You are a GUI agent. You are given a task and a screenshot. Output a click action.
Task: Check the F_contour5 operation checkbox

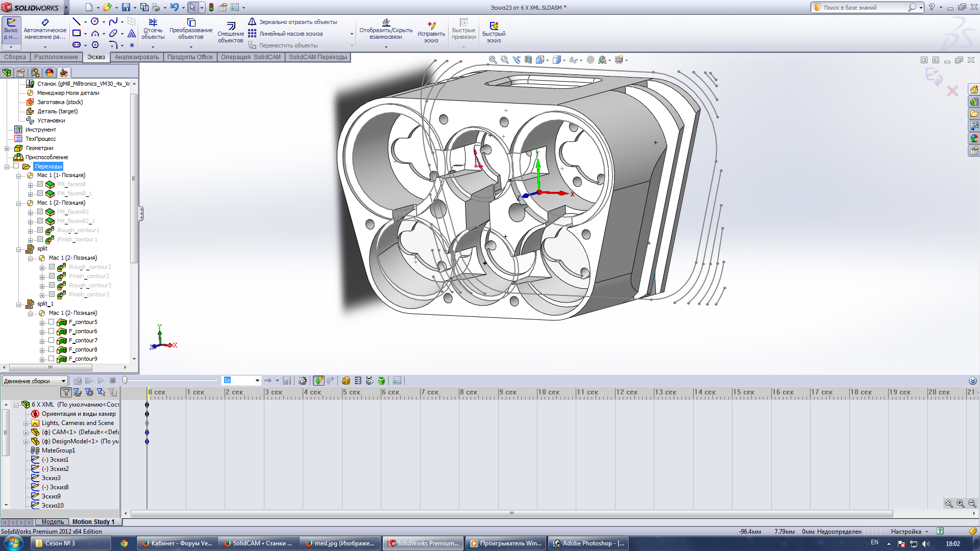pyautogui.click(x=51, y=322)
